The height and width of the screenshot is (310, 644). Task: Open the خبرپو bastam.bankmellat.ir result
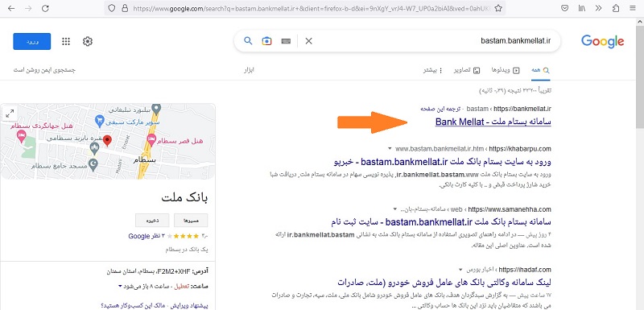443,161
